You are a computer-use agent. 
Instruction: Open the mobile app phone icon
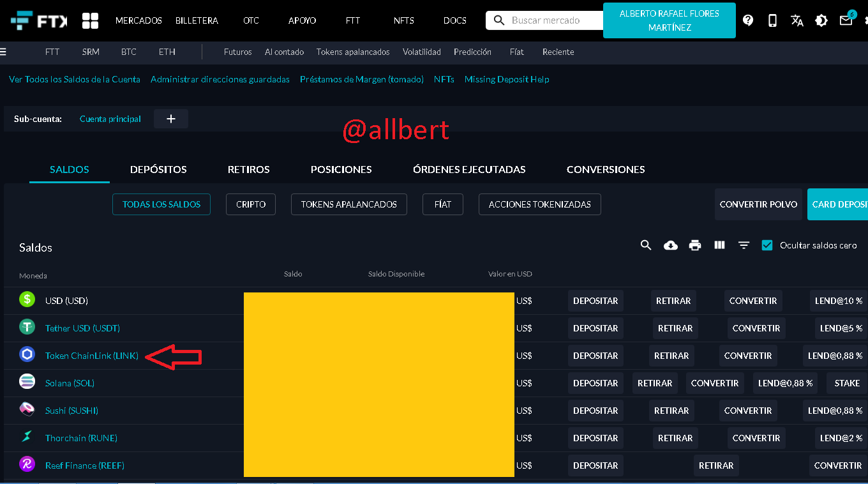pyautogui.click(x=772, y=20)
